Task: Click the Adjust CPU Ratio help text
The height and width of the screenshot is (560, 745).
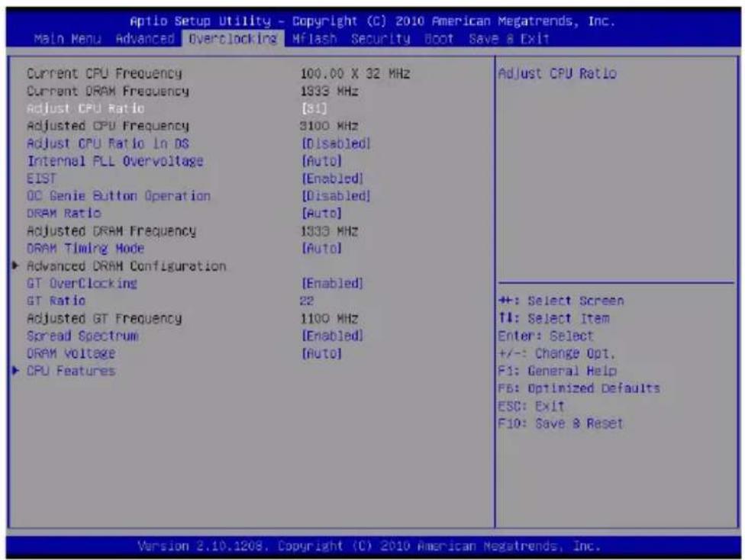Action: 557,74
